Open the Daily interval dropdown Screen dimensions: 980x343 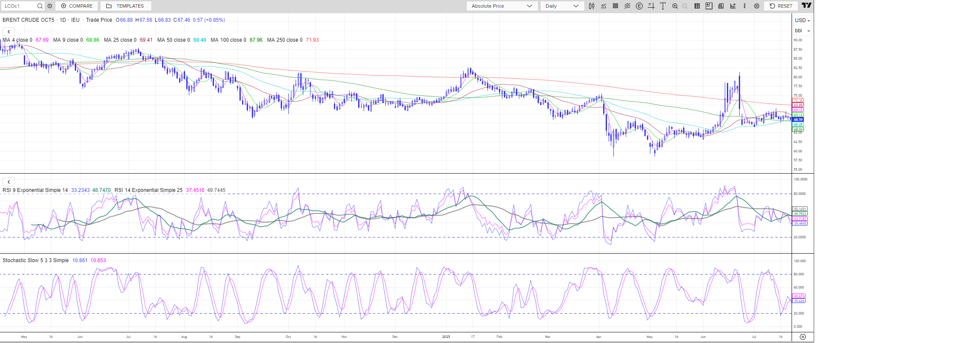click(562, 6)
